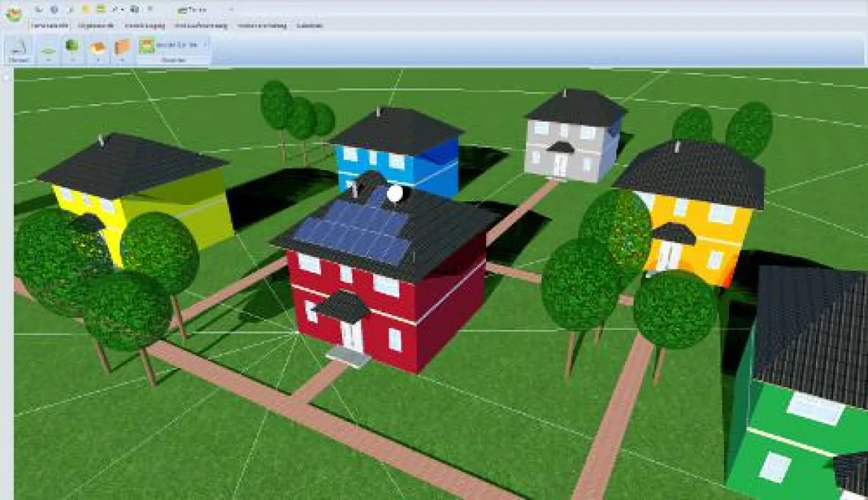Switch to the leftmost active ribbon tab
The width and height of the screenshot is (868, 500).
[x=49, y=25]
